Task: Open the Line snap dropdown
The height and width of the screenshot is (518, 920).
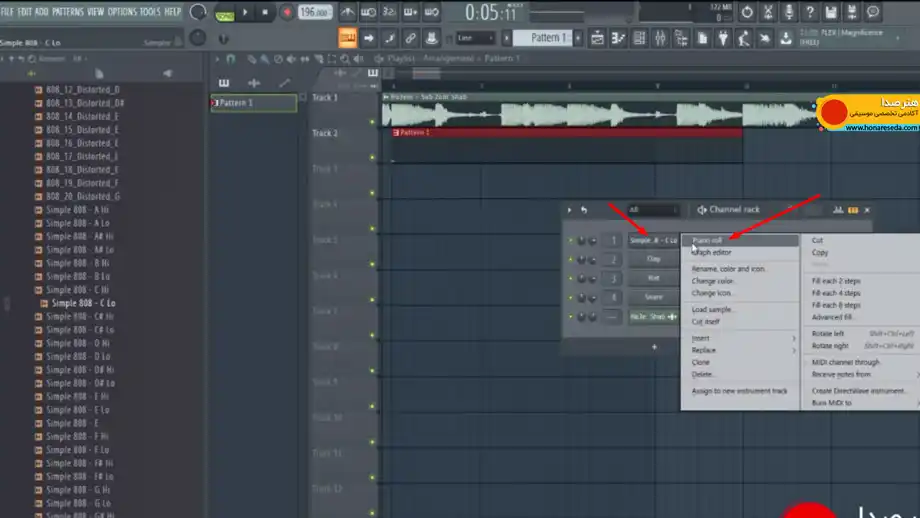Action: click(475, 39)
